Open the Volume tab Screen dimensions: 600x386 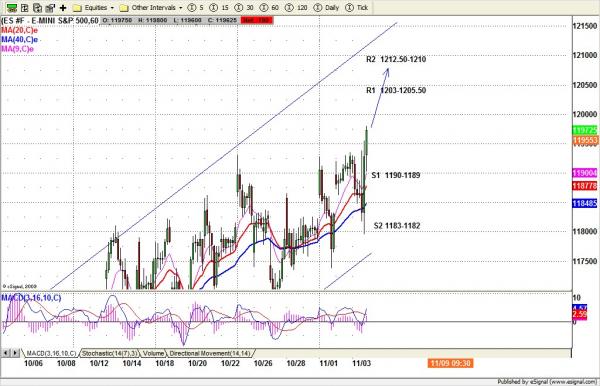[x=153, y=353]
